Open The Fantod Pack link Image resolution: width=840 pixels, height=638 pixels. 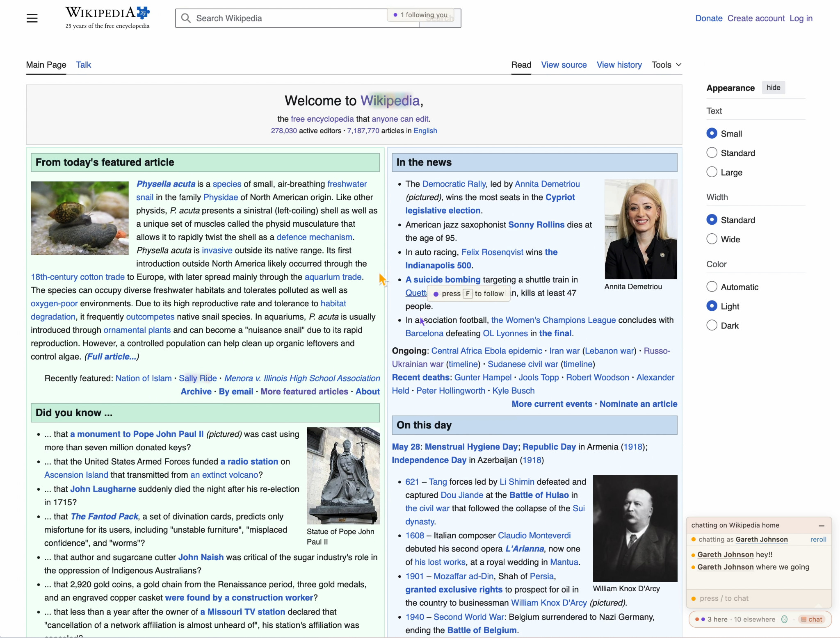coord(105,516)
